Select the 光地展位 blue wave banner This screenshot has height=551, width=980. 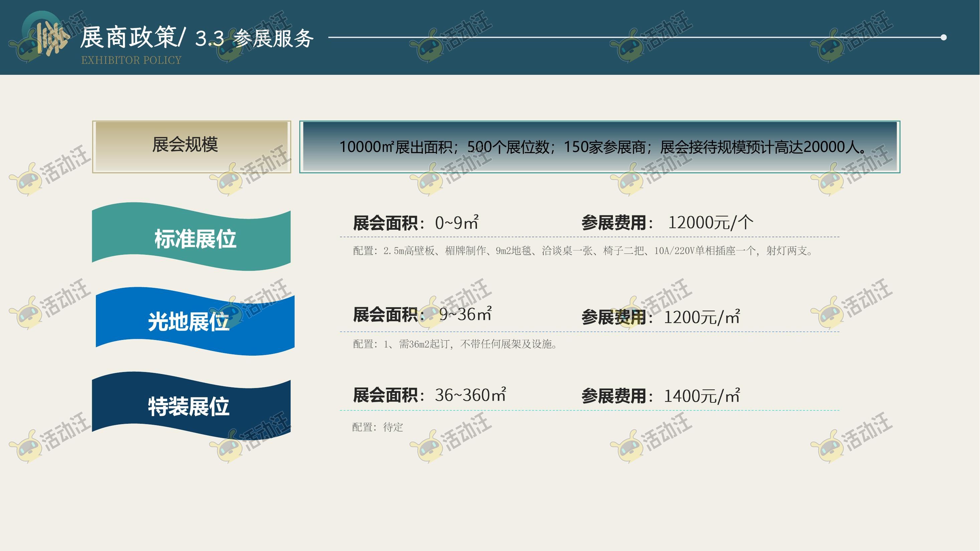tap(195, 322)
